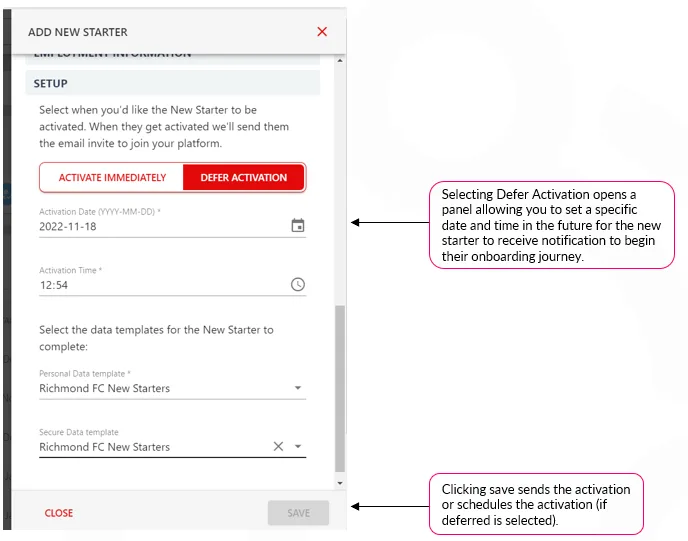This screenshot has width=688, height=541.
Task: Click the Save button
Action: [x=298, y=513]
